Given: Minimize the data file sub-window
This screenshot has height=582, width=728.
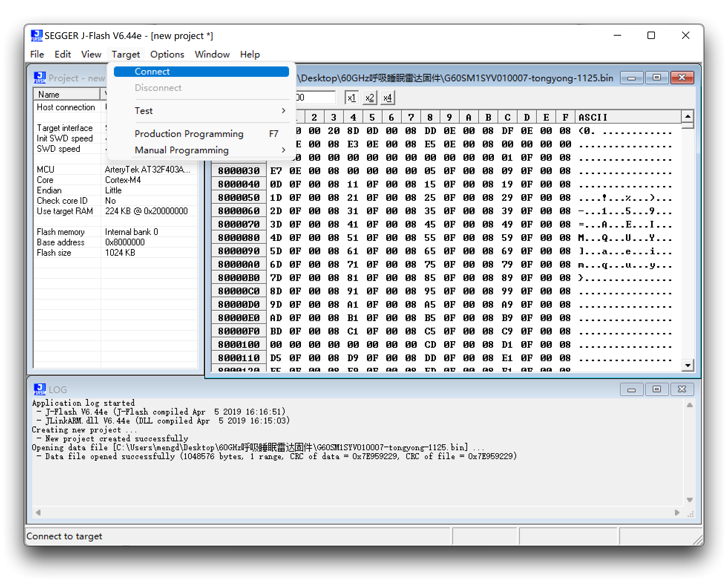Looking at the screenshot, I should tap(632, 78).
